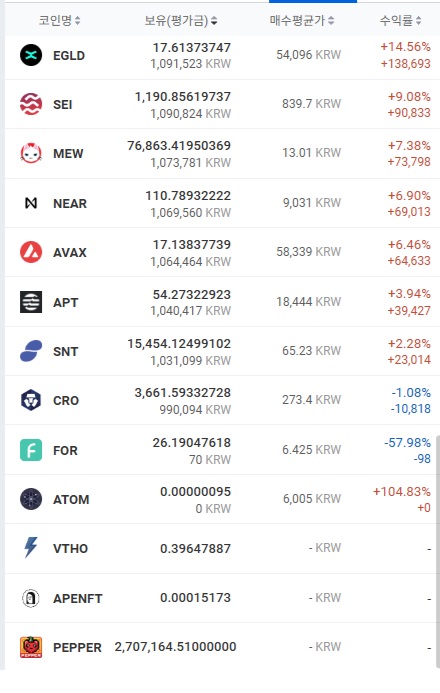The image size is (440, 693).
Task: Open the SEI coin logo
Action: [x=31, y=104]
